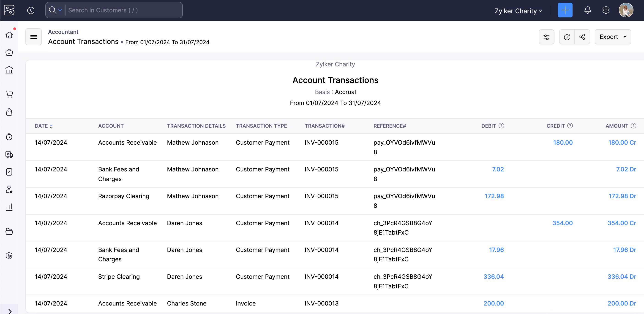Expand the search category chevron
The height and width of the screenshot is (314, 644).
click(x=60, y=10)
